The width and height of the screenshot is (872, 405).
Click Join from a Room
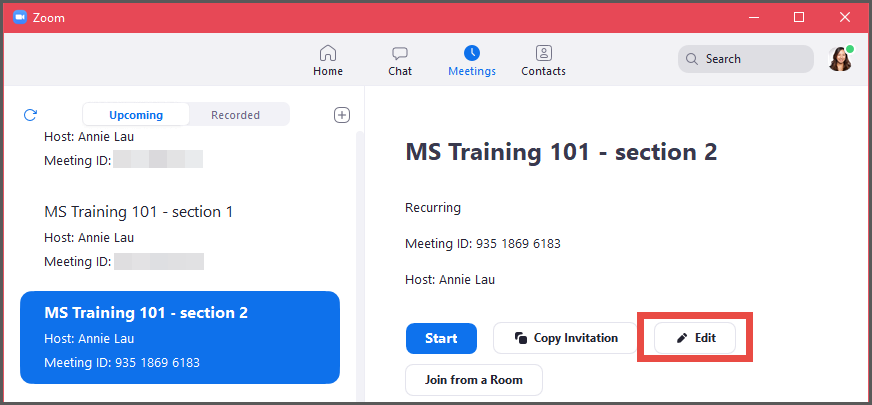pyautogui.click(x=473, y=380)
